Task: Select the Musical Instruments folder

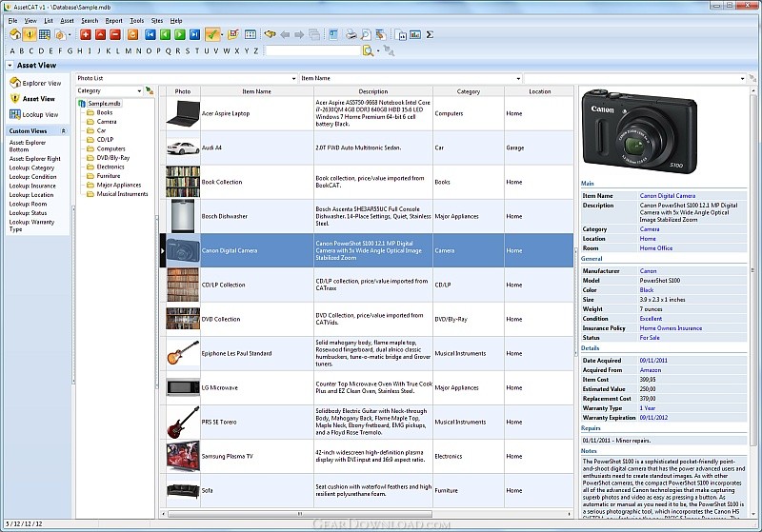Action: click(x=122, y=194)
